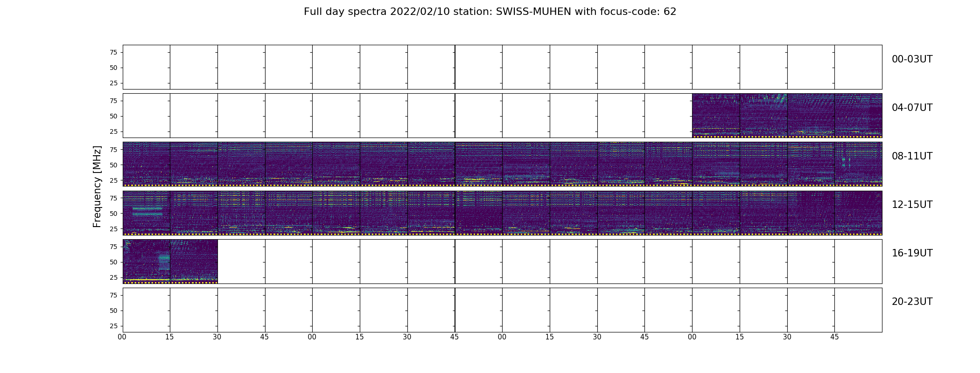Screen dimensions: 980x373
Task: Click the '75' tick of the 04-07UT row
Action: pos(113,101)
